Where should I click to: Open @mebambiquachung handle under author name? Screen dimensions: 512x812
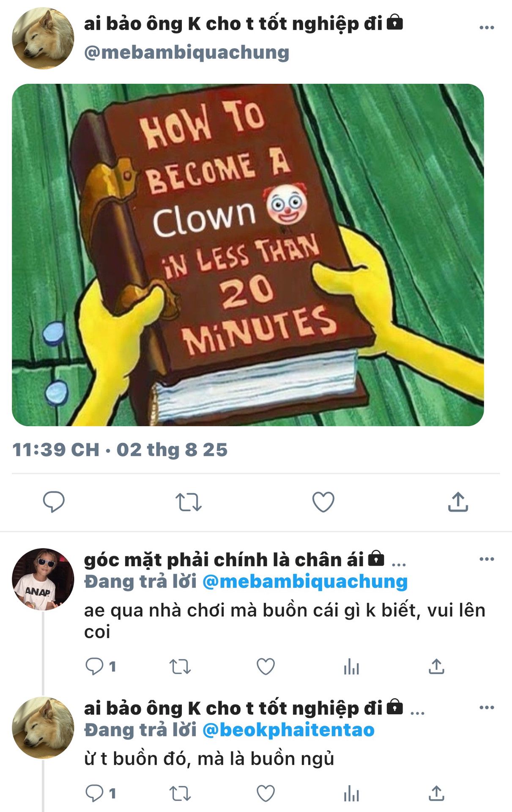(x=186, y=52)
